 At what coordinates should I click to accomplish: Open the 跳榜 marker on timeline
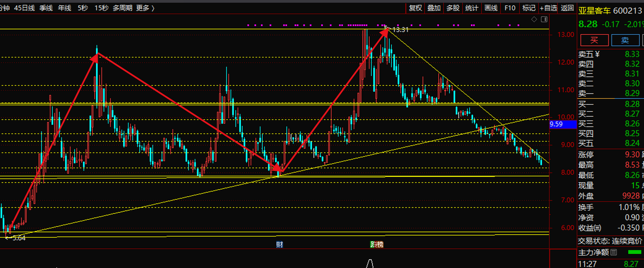[x=377, y=244]
